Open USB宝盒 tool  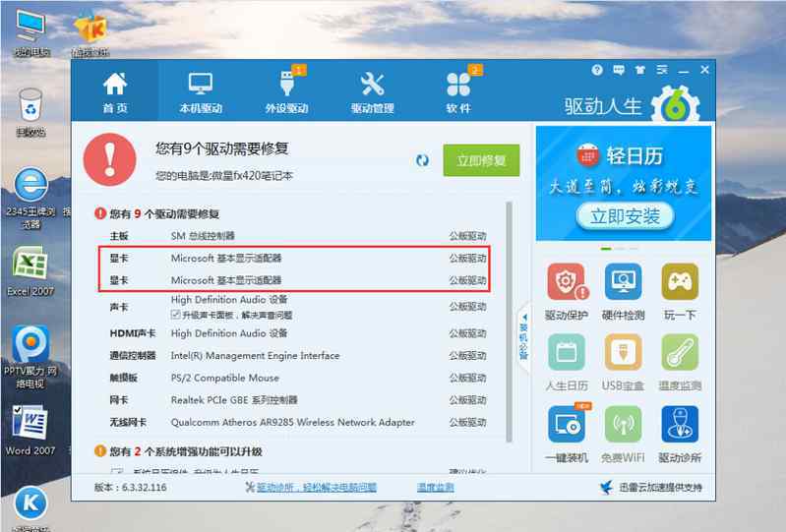click(623, 363)
